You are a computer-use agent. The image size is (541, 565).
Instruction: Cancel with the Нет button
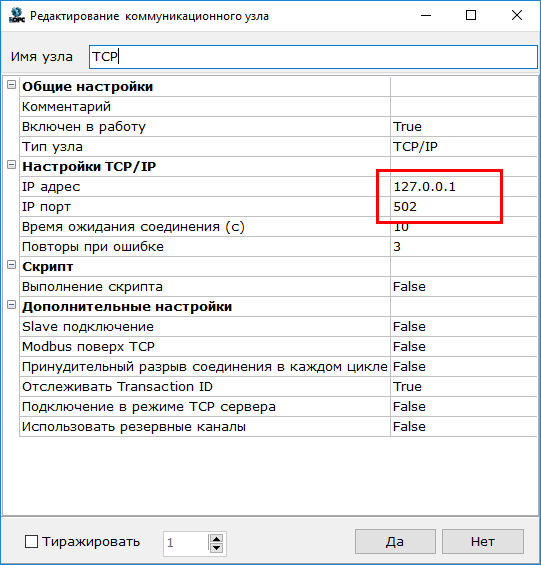pos(483,541)
